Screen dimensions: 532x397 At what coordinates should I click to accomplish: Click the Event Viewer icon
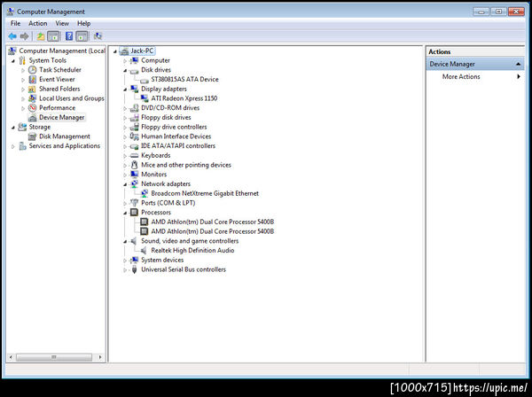point(32,80)
